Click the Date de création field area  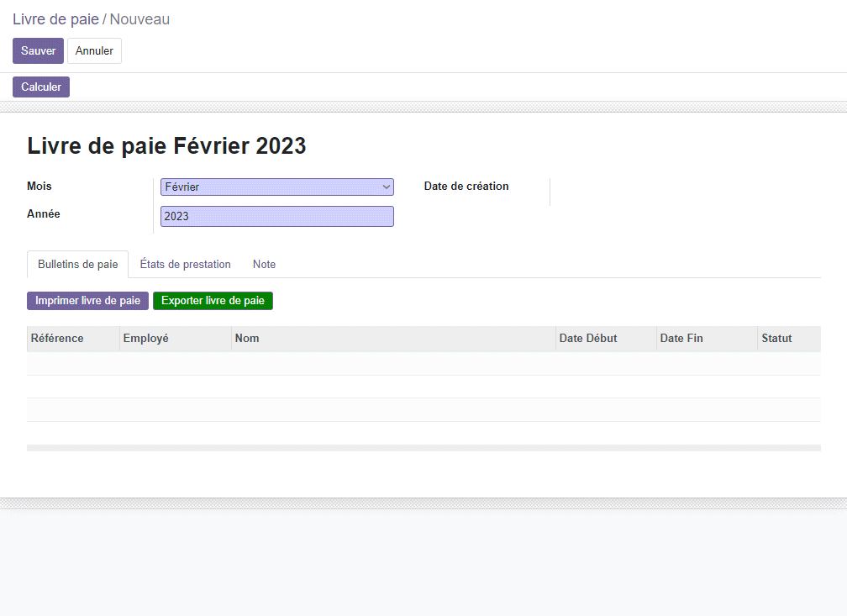point(685,187)
